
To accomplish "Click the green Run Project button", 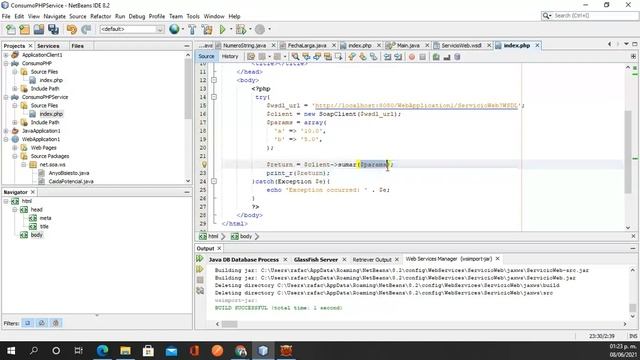I will pos(222,29).
